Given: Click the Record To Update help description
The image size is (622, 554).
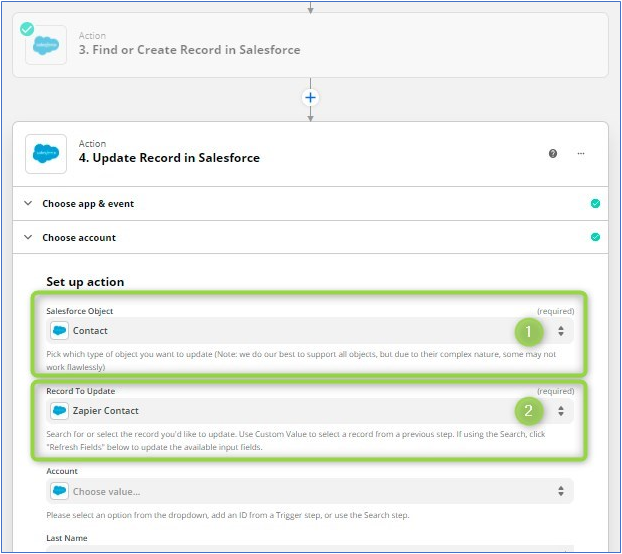Looking at the screenshot, I should click(296, 440).
